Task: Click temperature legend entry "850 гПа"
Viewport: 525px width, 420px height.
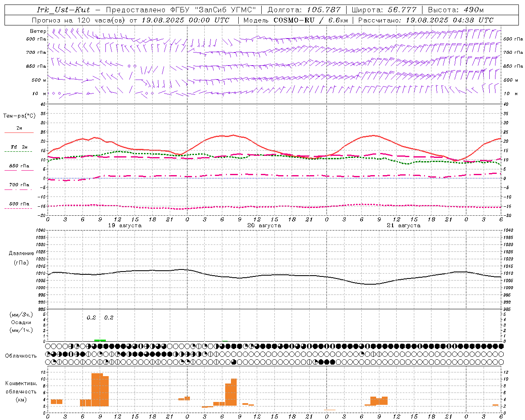Action: (19, 166)
